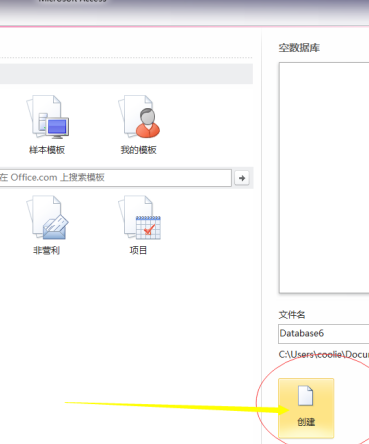Click the 文件名 Database6 filename field
The height and width of the screenshot is (444, 369).
click(x=324, y=333)
